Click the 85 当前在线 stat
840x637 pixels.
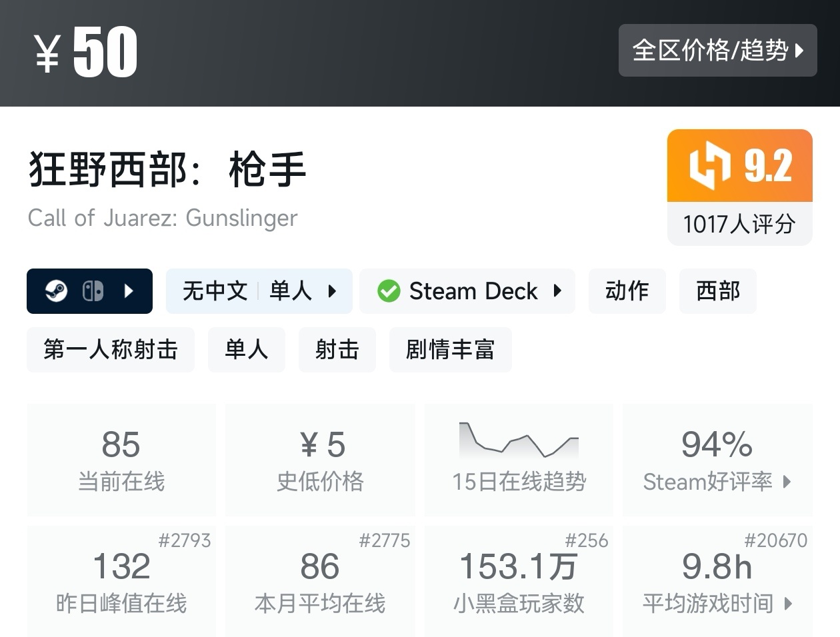[x=121, y=460]
